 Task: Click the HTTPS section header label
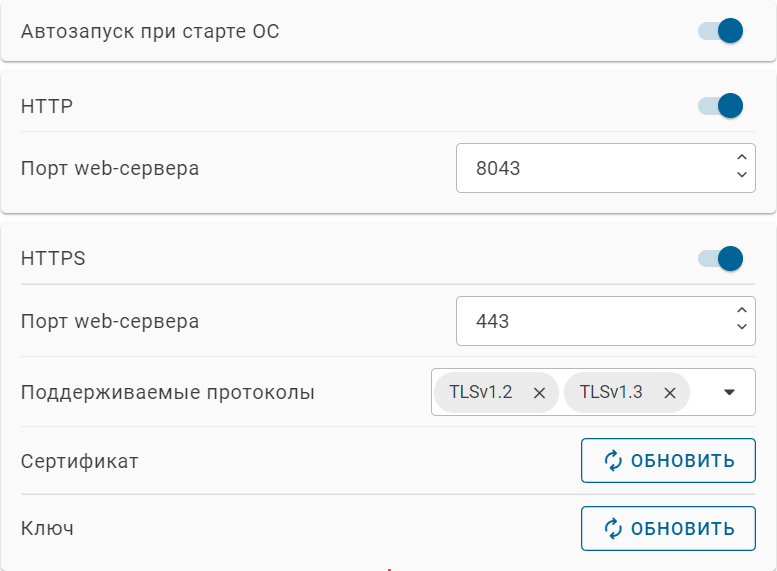click(53, 258)
